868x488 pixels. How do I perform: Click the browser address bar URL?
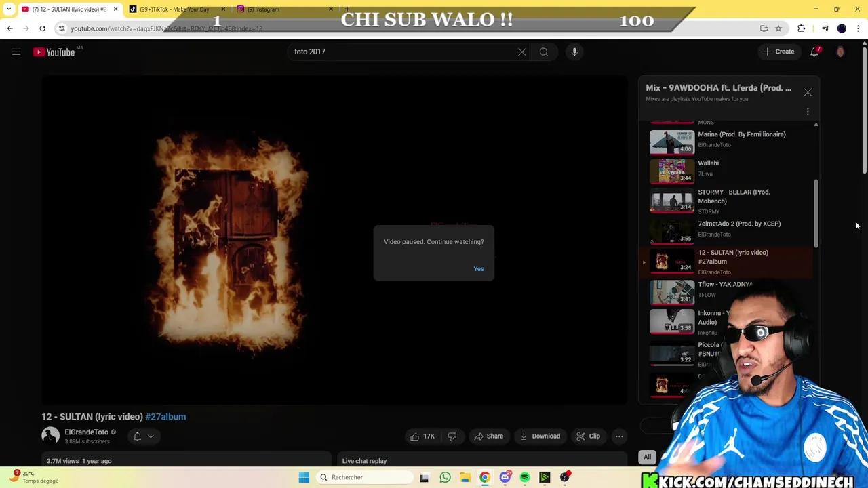pos(166,28)
